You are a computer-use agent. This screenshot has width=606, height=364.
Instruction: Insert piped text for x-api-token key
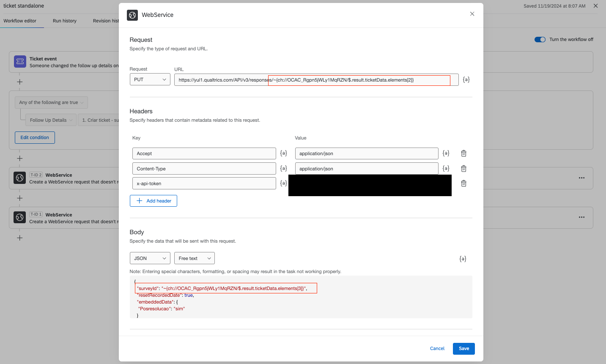point(283,183)
